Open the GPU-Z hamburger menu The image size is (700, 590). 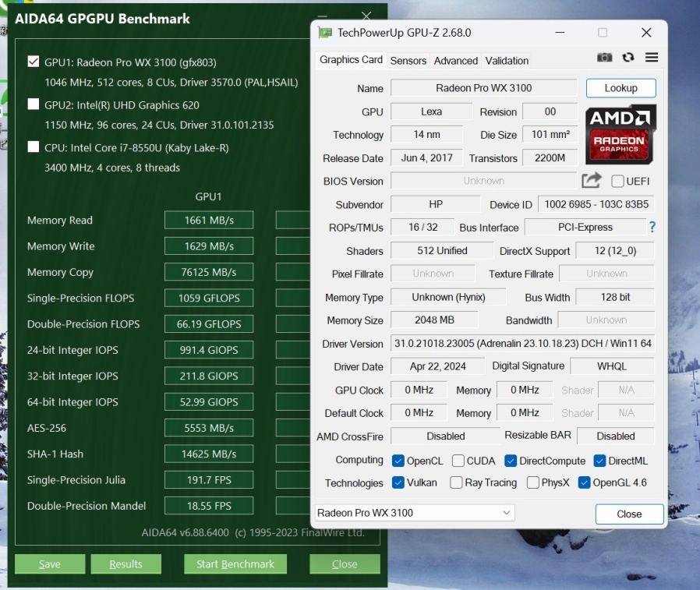click(x=652, y=58)
